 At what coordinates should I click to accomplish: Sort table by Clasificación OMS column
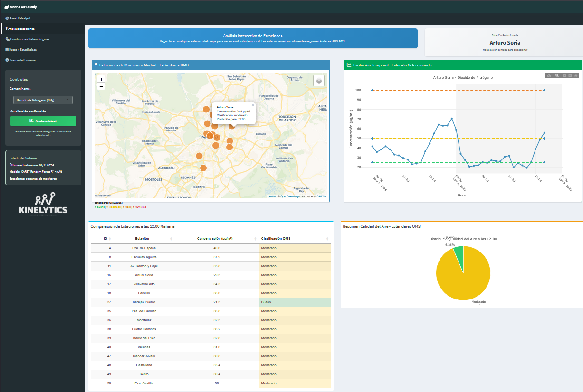coord(276,238)
